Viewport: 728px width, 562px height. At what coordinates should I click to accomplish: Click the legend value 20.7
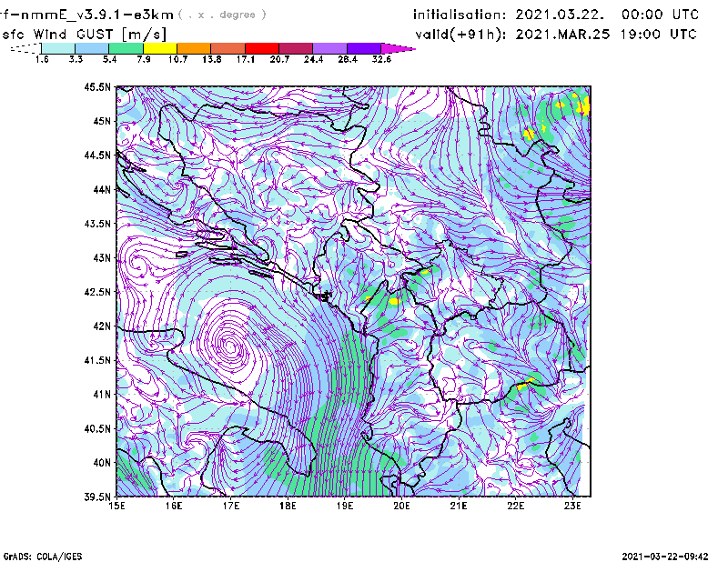point(279,59)
